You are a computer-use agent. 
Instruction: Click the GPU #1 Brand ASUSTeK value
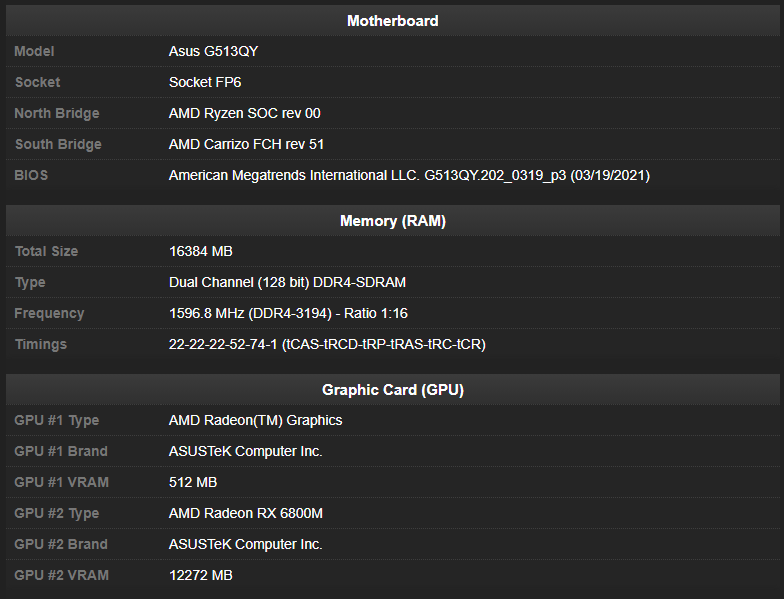[x=245, y=451]
